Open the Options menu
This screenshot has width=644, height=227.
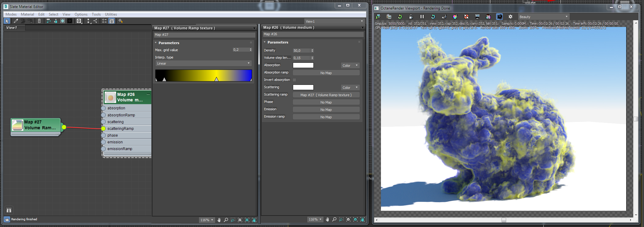[x=81, y=14]
